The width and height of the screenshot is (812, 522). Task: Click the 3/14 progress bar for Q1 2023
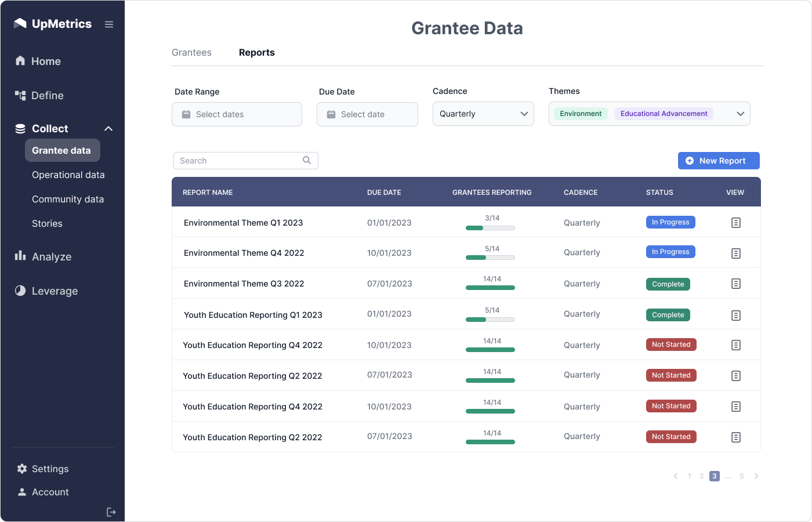[490, 228]
